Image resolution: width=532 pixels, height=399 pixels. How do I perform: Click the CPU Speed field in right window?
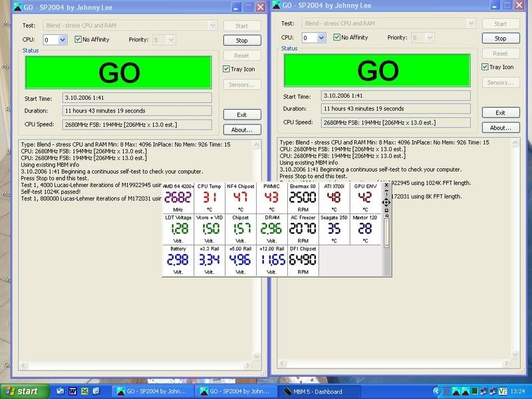[396, 122]
